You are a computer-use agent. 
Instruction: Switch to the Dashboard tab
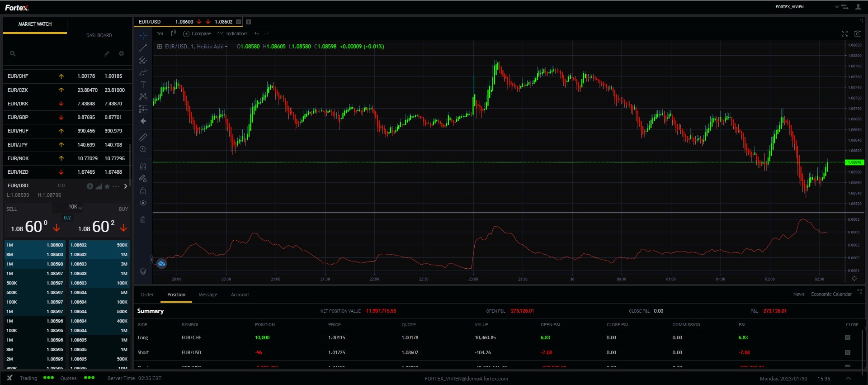[99, 35]
